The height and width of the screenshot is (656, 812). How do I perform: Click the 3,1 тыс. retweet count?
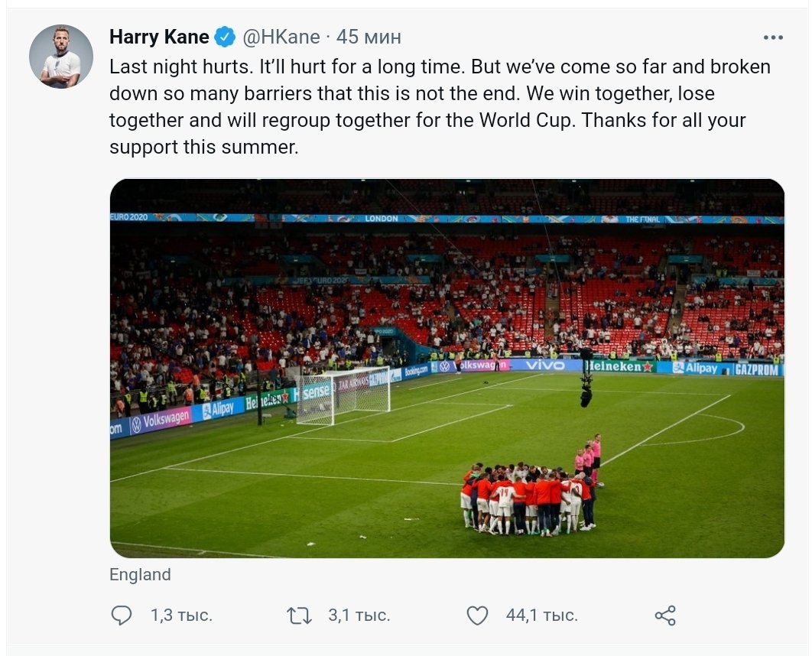359,615
